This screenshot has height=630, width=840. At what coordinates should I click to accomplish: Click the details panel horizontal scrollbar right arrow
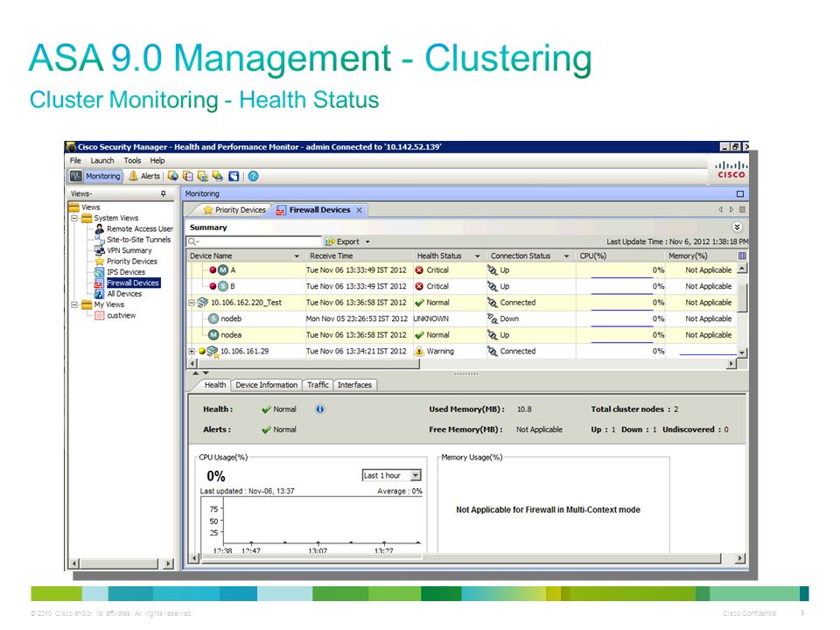point(740,559)
